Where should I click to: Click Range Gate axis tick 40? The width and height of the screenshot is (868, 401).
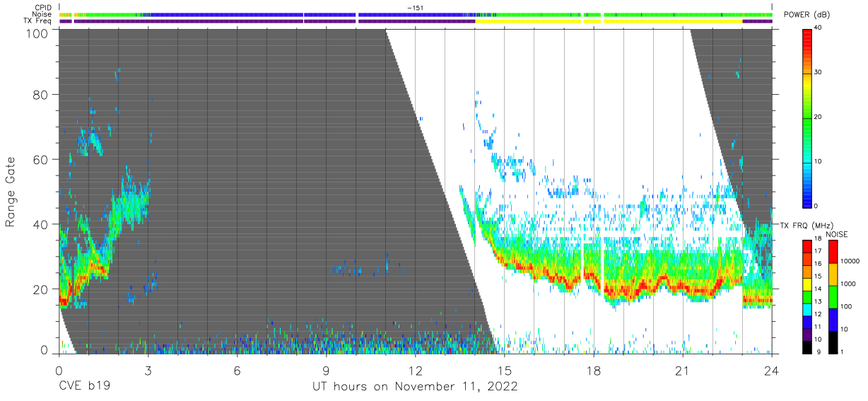(x=41, y=224)
